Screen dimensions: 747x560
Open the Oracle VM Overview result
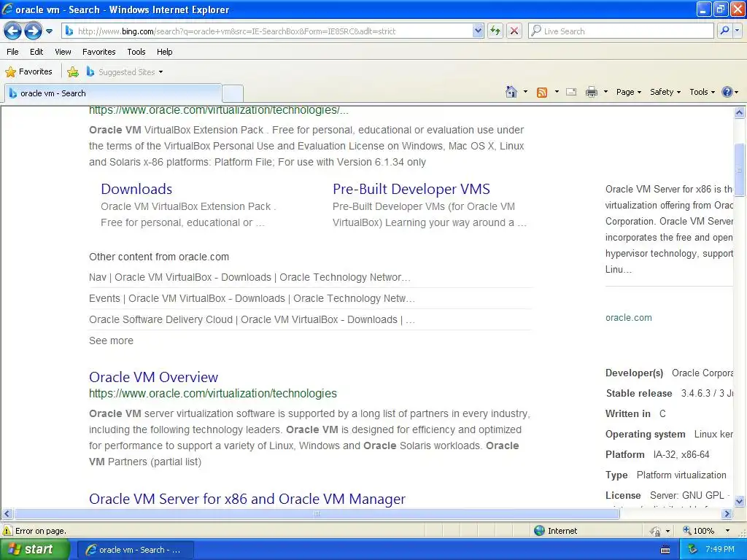coord(153,377)
